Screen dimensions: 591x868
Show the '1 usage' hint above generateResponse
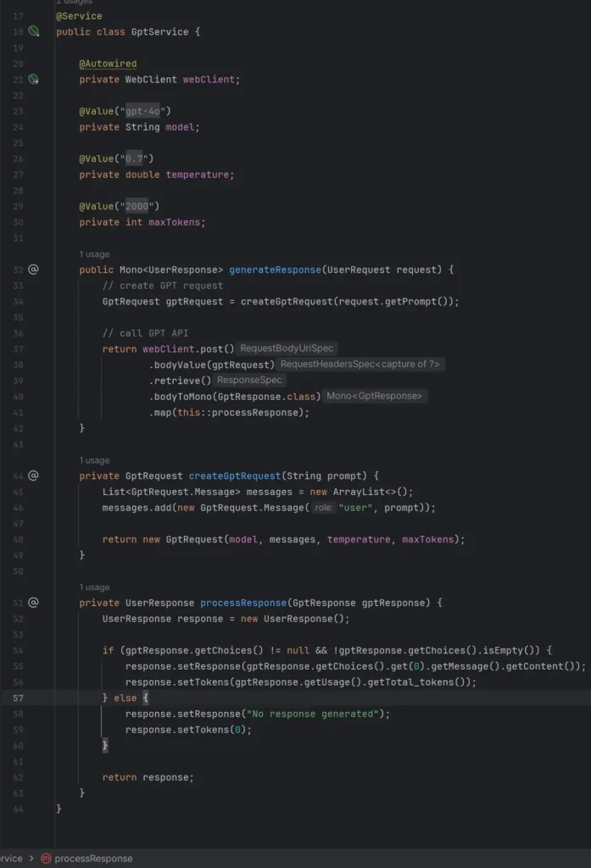[94, 254]
